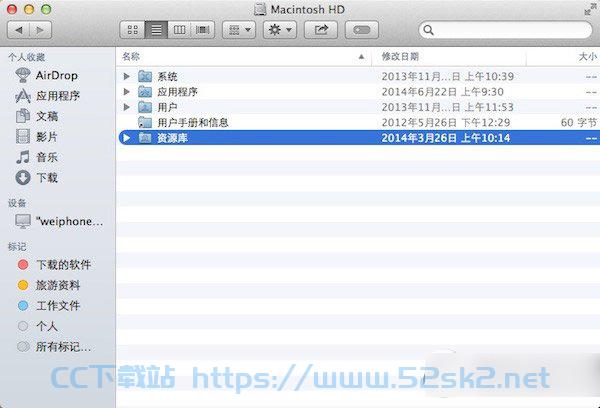Image resolution: width=600 pixels, height=408 pixels.
Task: Click the date 2014年6月22日 上午9:30
Action: pos(442,92)
